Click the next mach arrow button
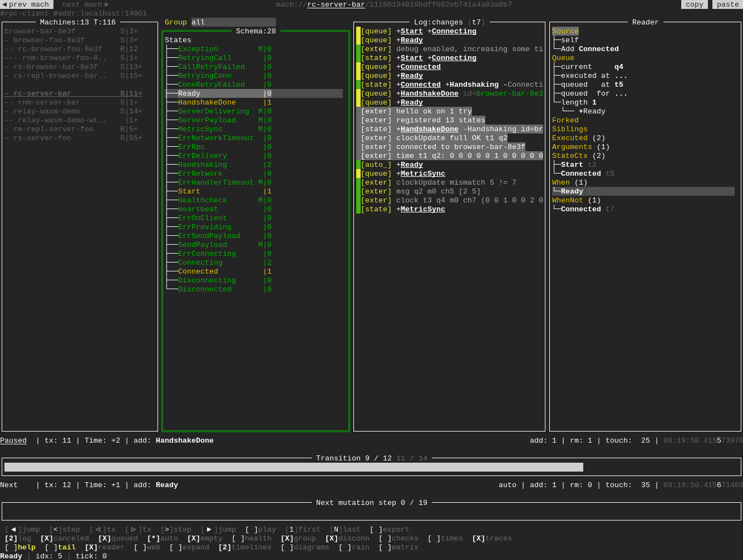 pyautogui.click(x=85, y=4)
